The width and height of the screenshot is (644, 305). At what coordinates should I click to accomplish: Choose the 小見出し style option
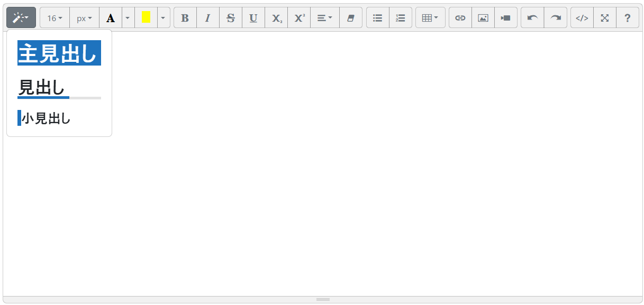(x=46, y=118)
